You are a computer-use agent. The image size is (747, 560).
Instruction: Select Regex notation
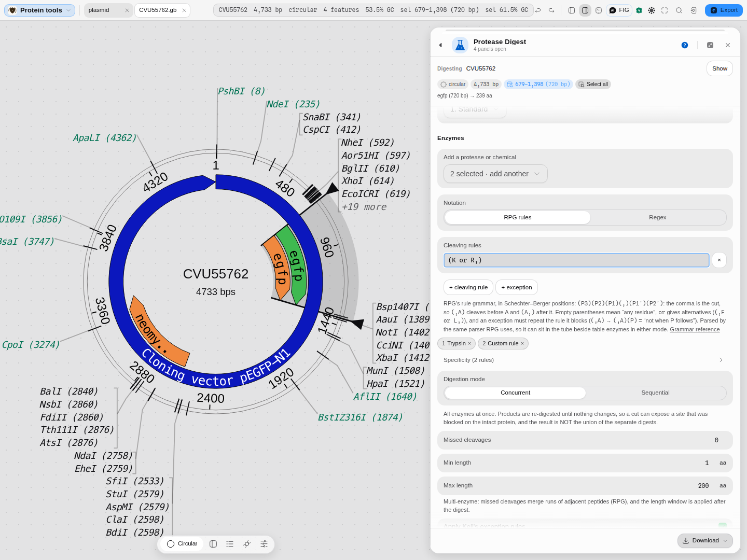657,217
